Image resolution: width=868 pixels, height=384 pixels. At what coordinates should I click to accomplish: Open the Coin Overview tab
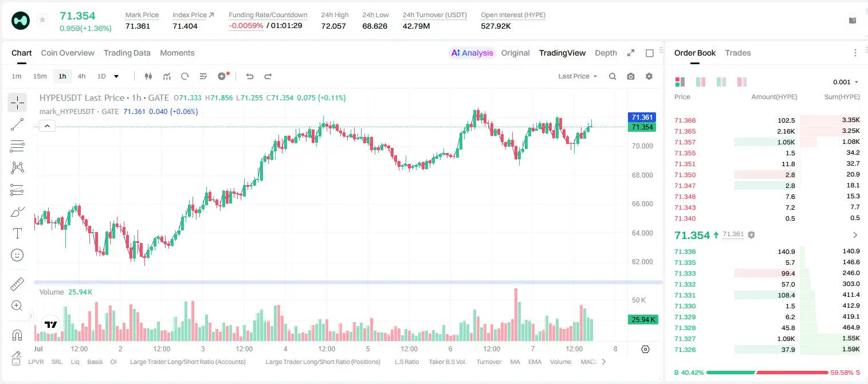[x=68, y=53]
